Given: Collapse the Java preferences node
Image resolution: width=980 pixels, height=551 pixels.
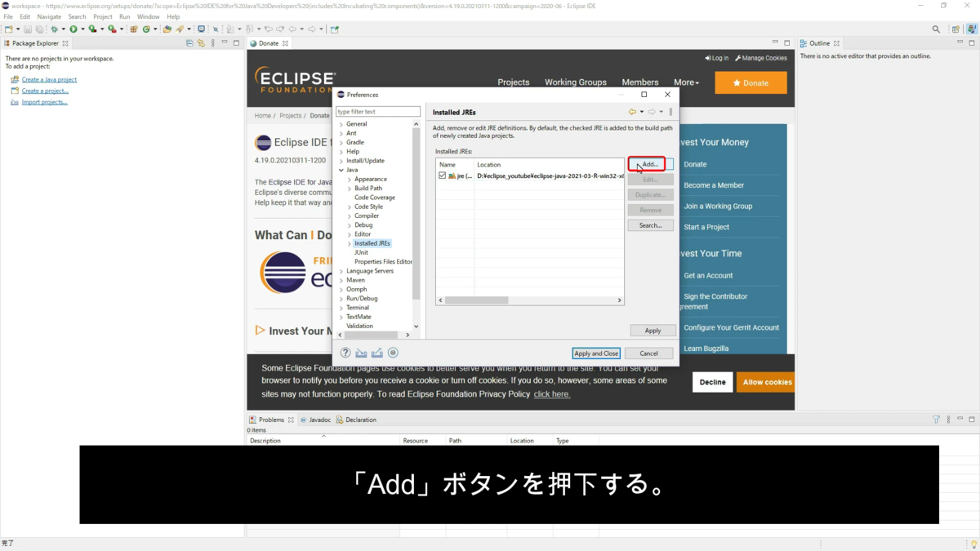Looking at the screenshot, I should click(x=341, y=170).
